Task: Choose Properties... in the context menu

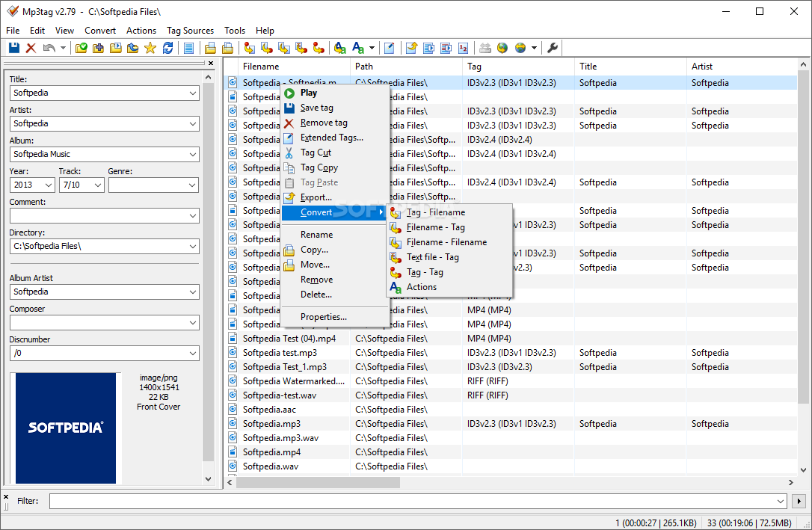Action: (x=335, y=317)
